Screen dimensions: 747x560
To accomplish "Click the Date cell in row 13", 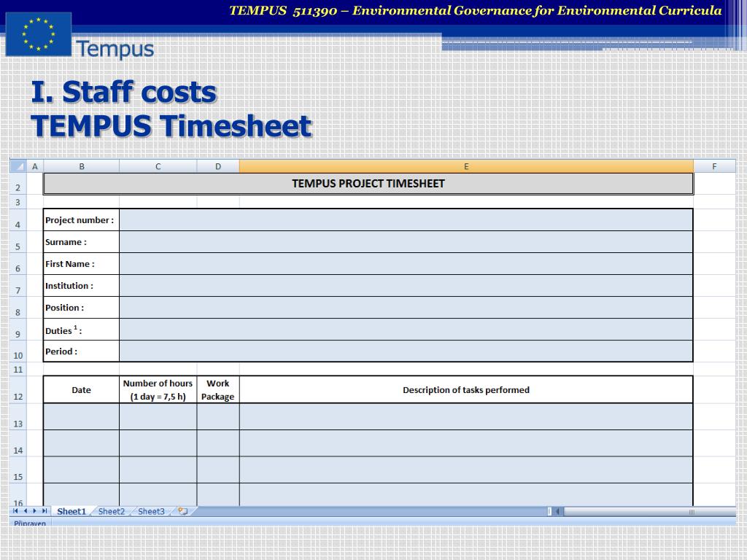I will click(x=82, y=416).
